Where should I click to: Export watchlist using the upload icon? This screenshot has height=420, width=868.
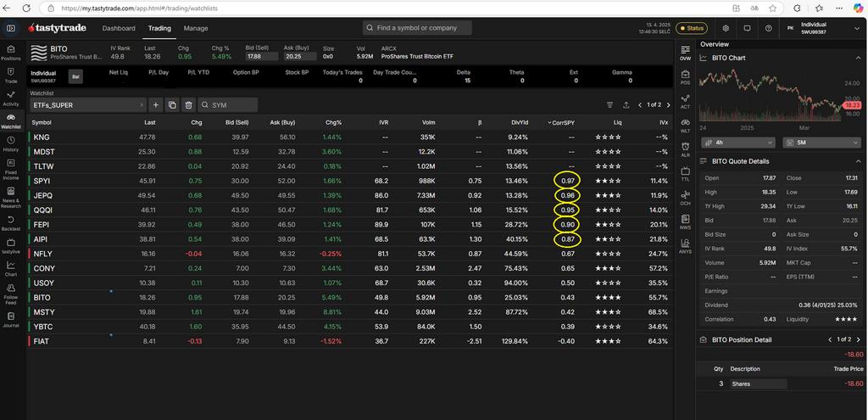click(x=626, y=104)
